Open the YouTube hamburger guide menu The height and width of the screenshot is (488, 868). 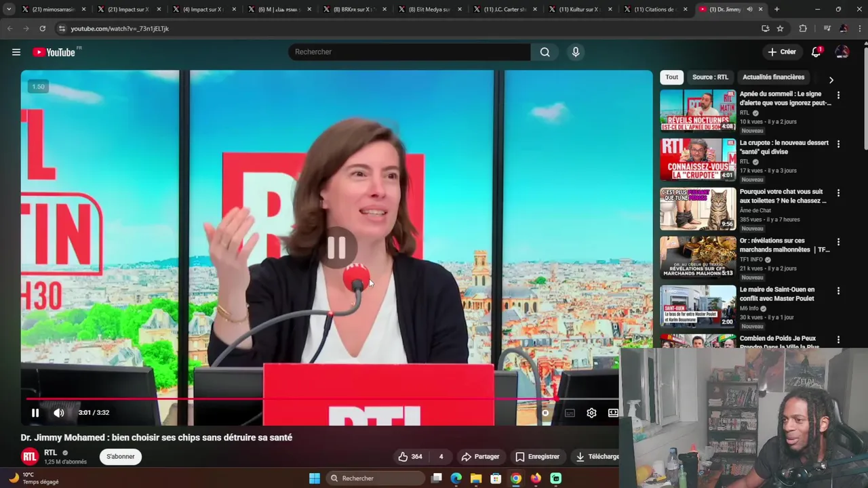16,52
